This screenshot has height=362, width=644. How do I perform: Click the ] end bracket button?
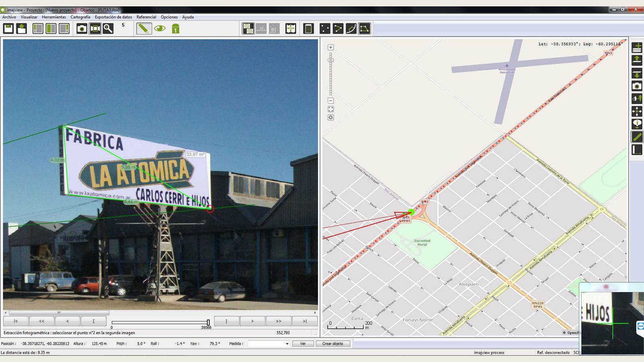[x=227, y=321]
